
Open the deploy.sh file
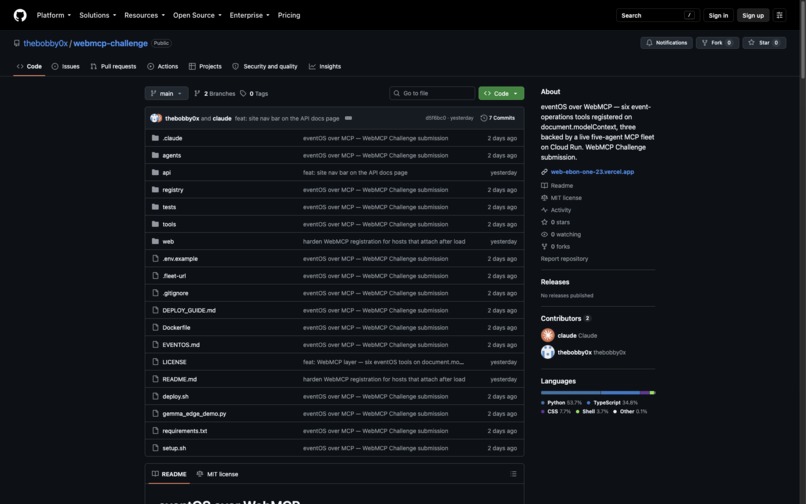(x=175, y=397)
